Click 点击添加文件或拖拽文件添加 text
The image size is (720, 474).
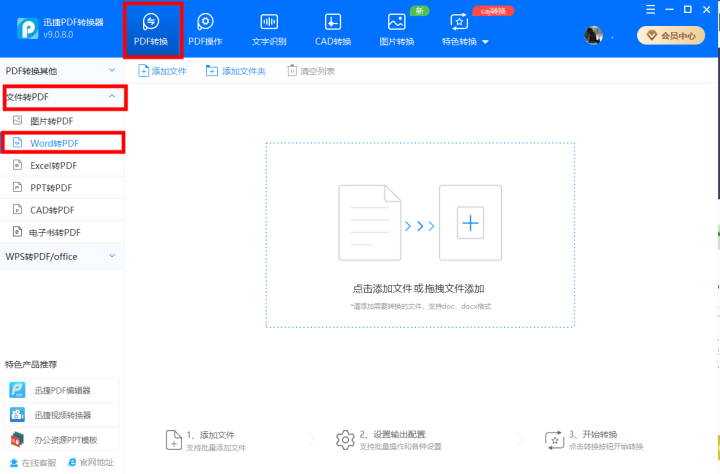[418, 288]
